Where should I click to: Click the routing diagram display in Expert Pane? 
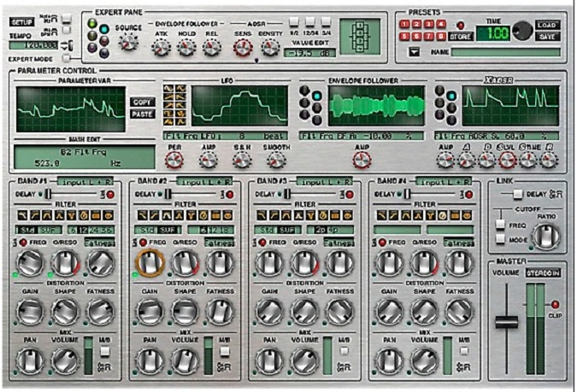coord(360,37)
